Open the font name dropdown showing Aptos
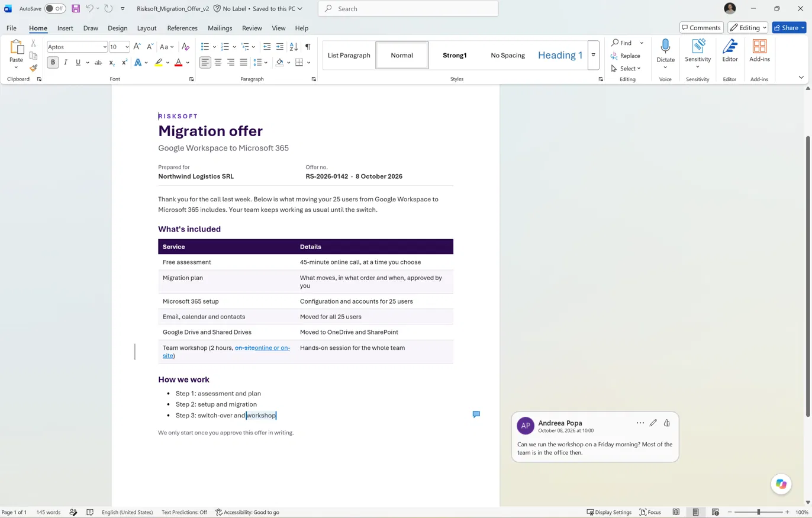812x518 pixels. point(105,47)
